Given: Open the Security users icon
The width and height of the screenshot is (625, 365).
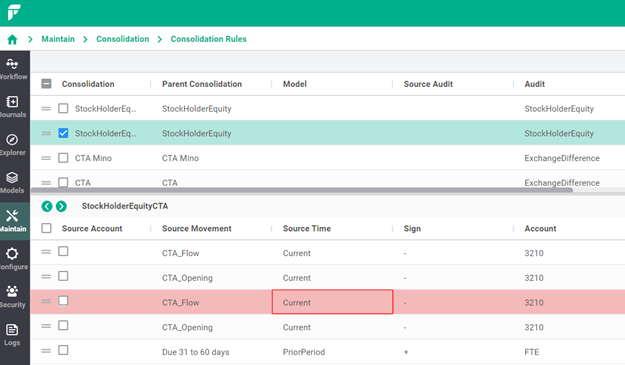Looking at the screenshot, I should point(12,291).
